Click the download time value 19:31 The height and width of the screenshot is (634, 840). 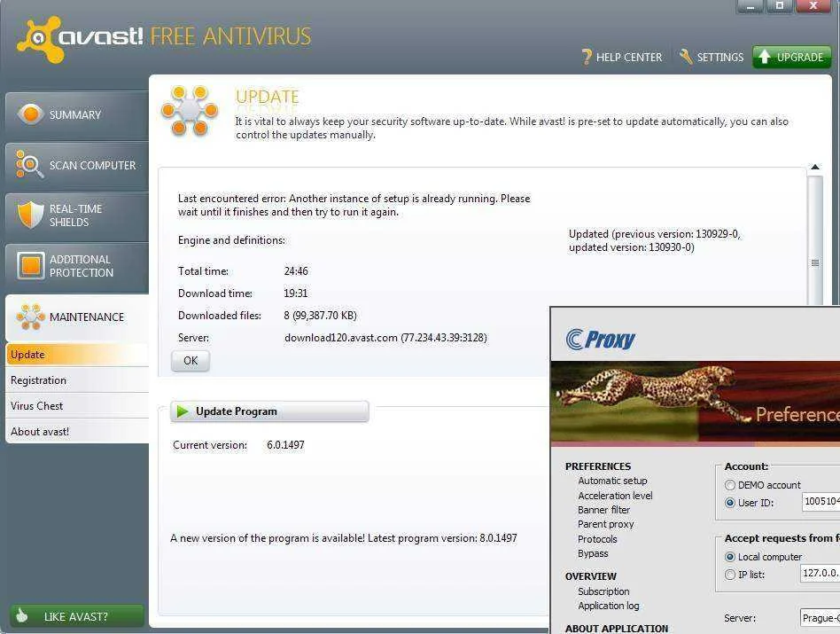tap(296, 294)
